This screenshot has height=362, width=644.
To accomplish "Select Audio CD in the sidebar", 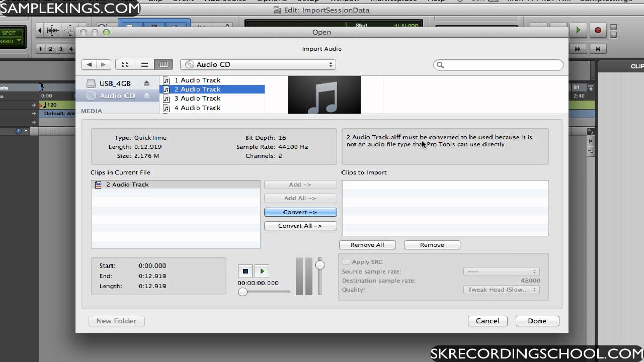I will tap(117, 96).
